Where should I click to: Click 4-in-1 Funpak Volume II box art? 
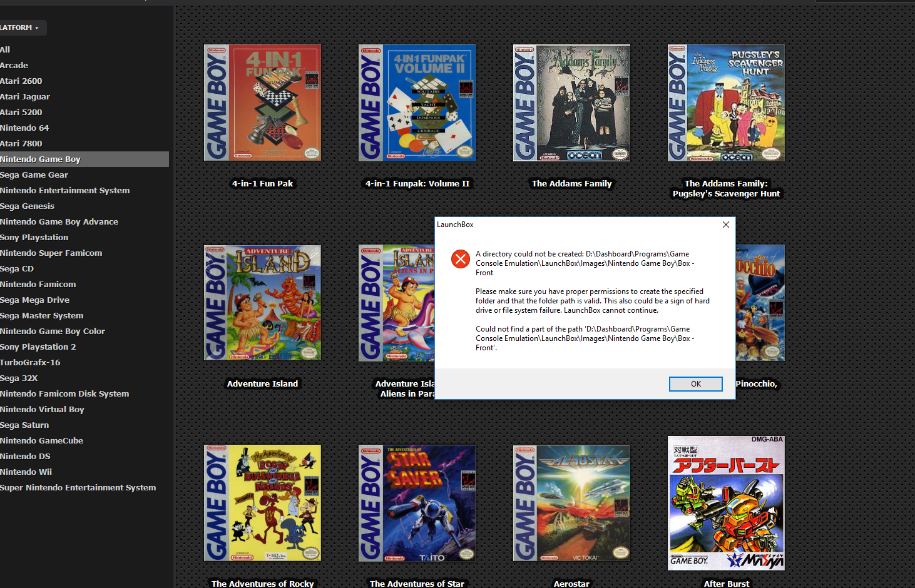417,103
